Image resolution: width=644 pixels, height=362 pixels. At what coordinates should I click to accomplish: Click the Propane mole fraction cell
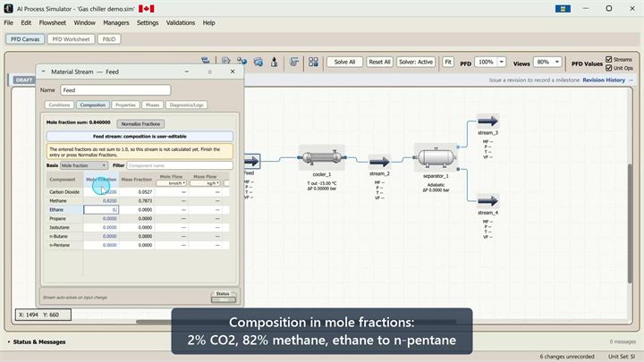[101, 218]
